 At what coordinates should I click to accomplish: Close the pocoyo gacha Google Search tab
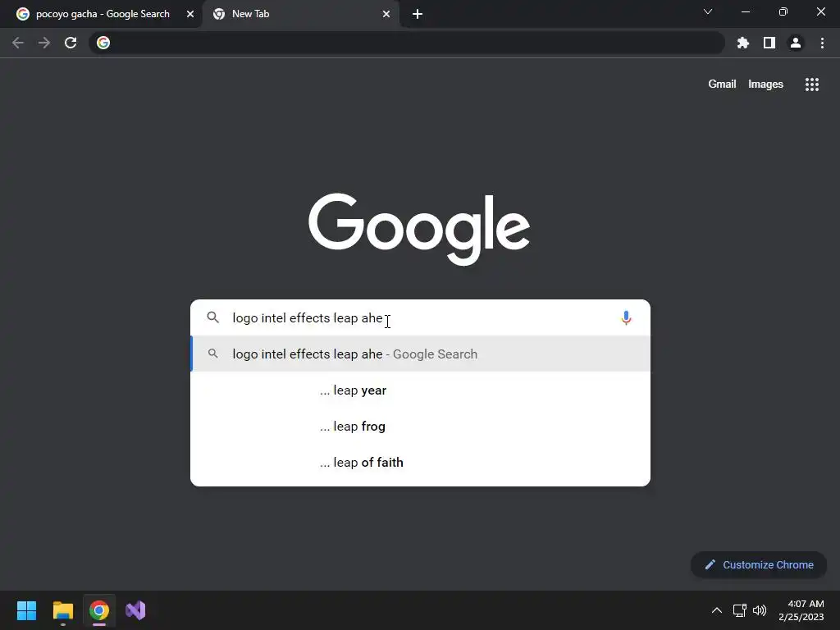(190, 14)
